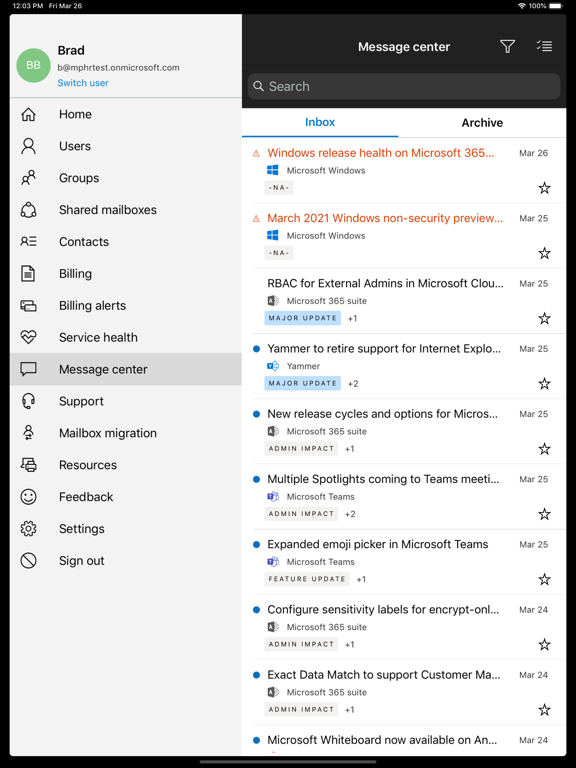Open Expanded emoji picker in Microsoft Teams

point(404,562)
